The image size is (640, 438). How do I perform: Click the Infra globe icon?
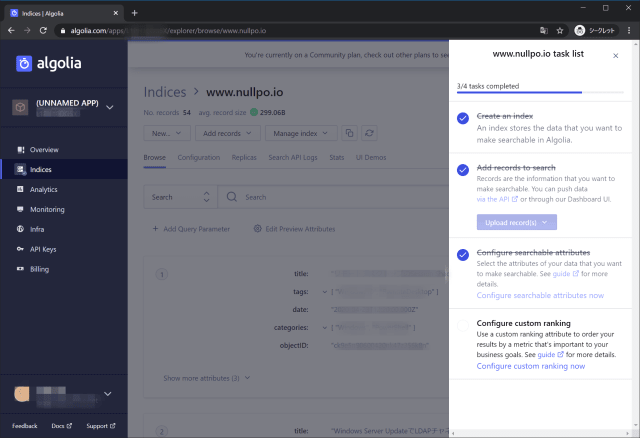tap(20, 229)
